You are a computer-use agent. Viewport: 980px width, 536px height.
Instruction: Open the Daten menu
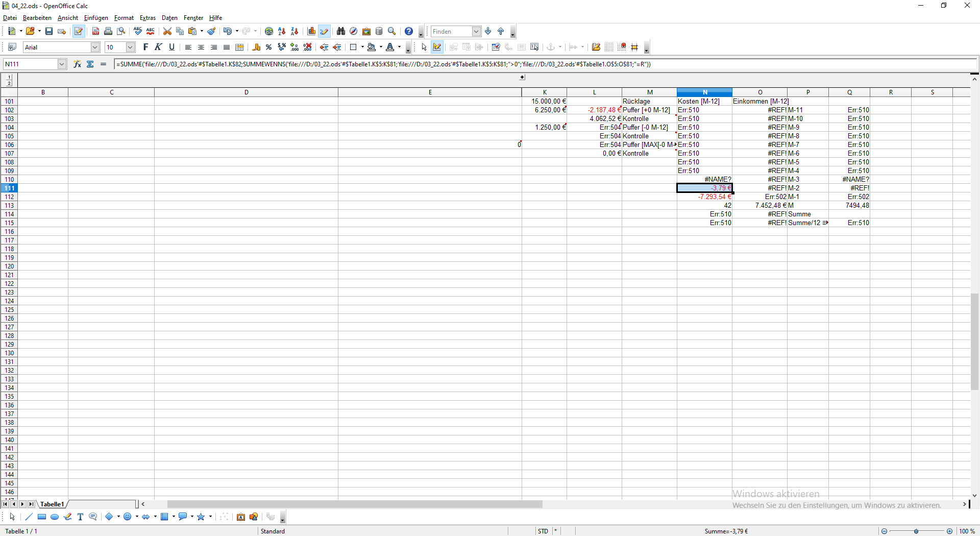[x=169, y=18]
